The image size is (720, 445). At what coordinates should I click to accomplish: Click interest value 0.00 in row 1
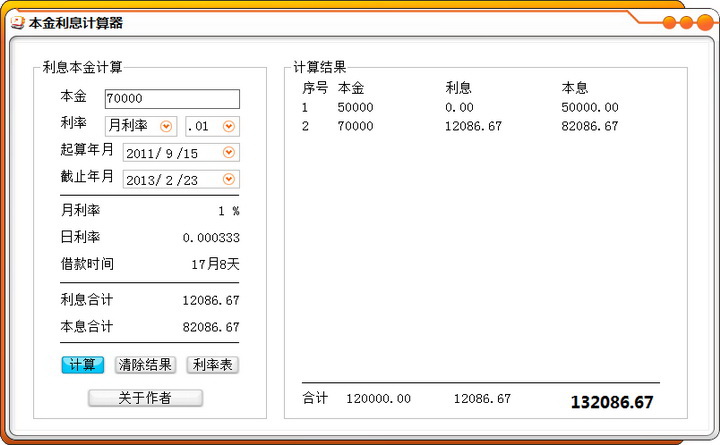tap(459, 107)
